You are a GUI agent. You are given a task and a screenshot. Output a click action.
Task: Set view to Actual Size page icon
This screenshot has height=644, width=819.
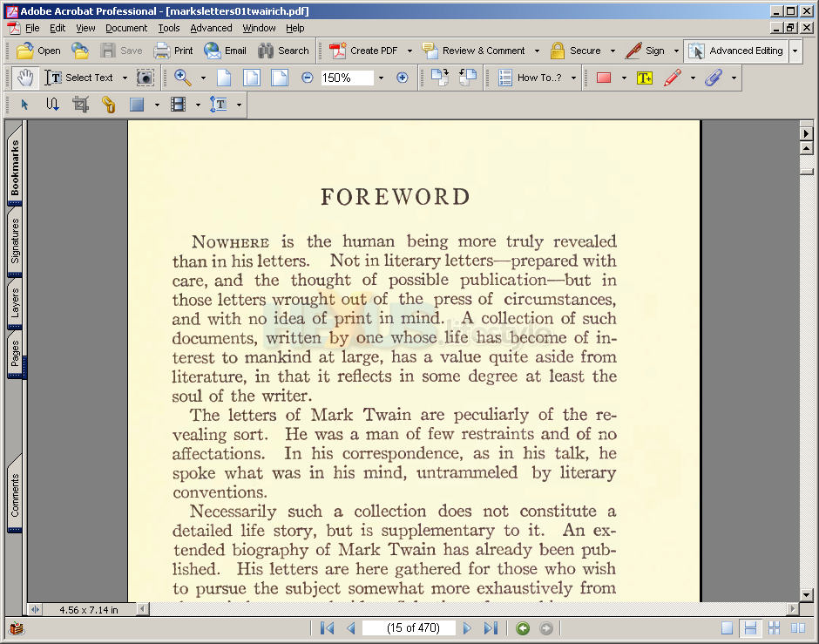[224, 78]
